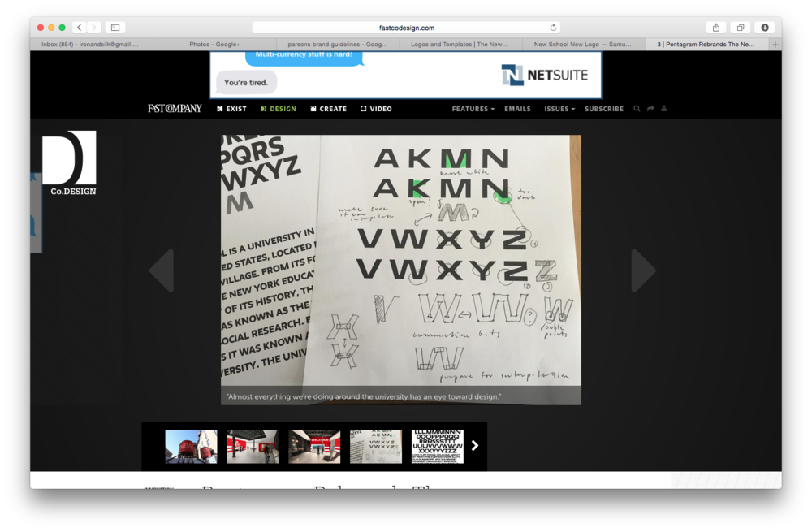The height and width of the screenshot is (532, 812).
Task: Click the Safari sidebar toggle icon
Action: point(115,28)
